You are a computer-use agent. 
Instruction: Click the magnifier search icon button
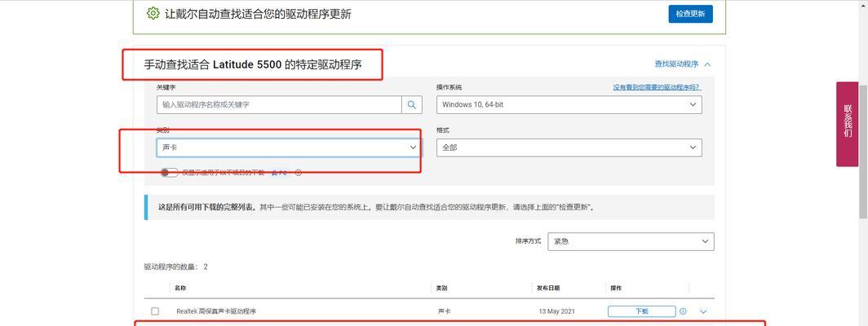pyautogui.click(x=412, y=104)
